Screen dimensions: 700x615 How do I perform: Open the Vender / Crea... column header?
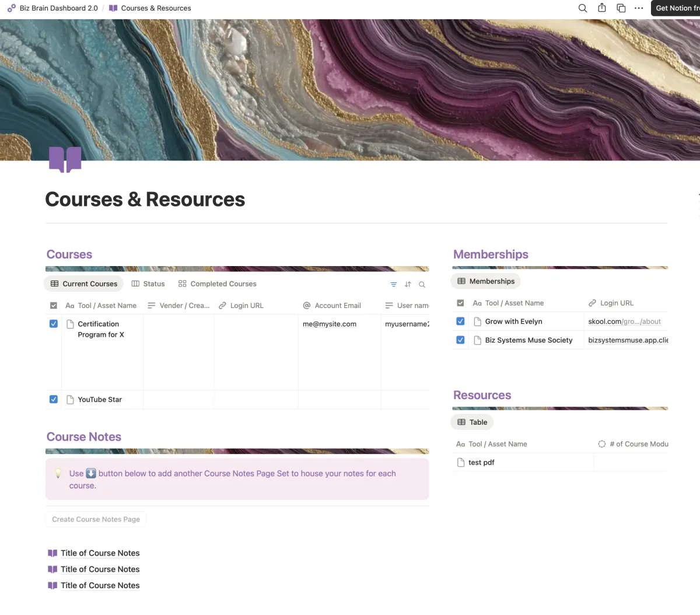coord(178,305)
